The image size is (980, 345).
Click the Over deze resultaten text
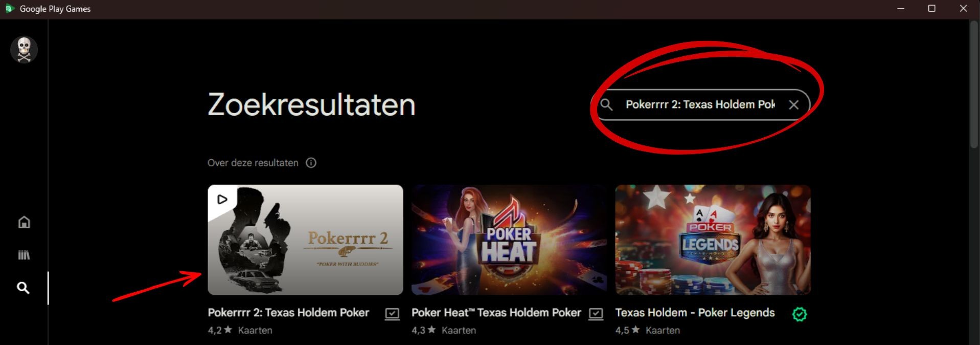click(x=253, y=163)
